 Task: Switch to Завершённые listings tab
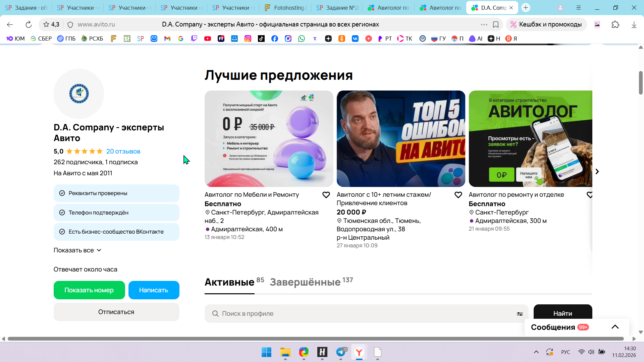coord(305,282)
